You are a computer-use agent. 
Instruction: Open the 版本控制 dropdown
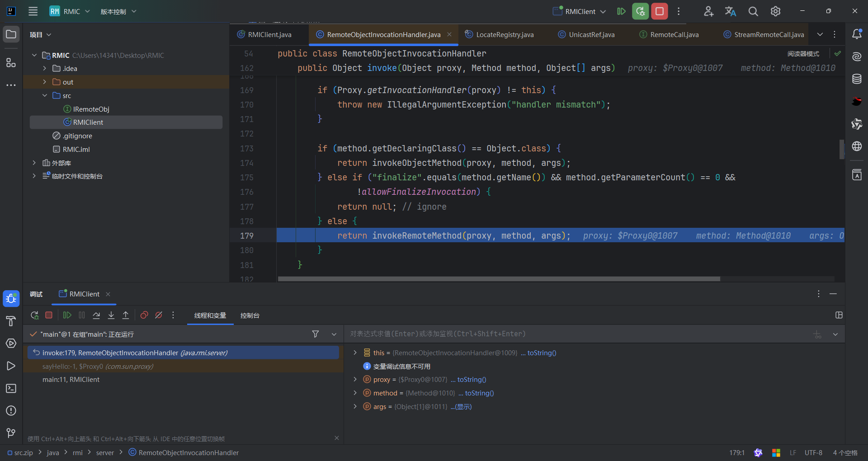pos(118,11)
